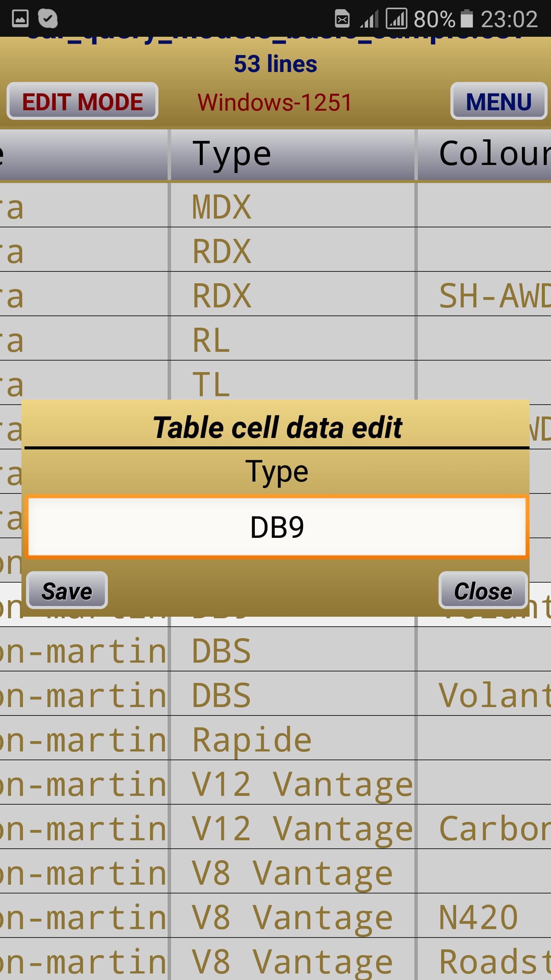This screenshot has width=551, height=980.
Task: Tap the Colour column header
Action: (x=484, y=155)
